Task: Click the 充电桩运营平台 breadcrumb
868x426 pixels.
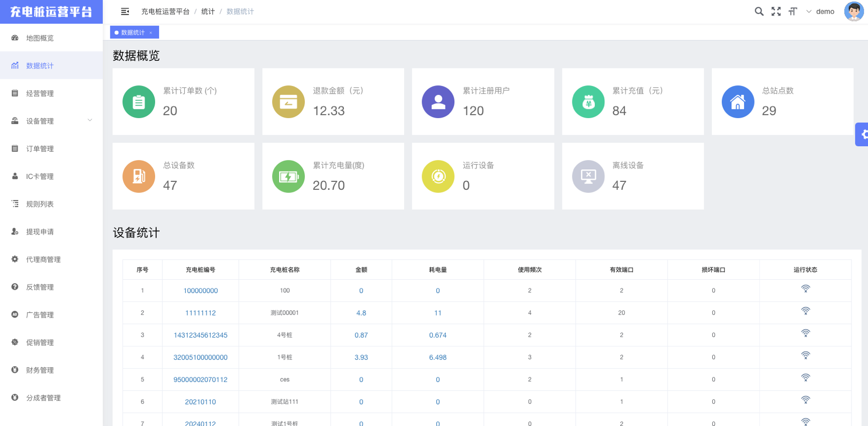Action: coord(165,12)
